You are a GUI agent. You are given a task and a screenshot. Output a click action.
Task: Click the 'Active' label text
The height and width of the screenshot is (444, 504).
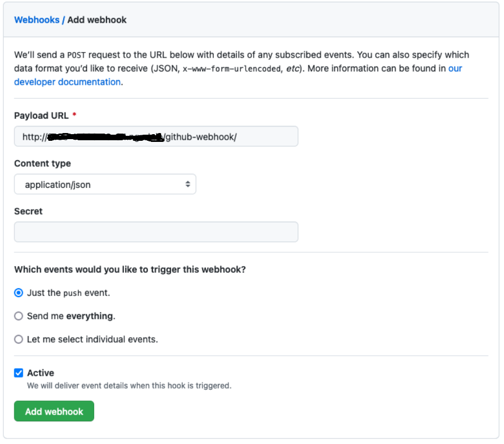(40, 373)
